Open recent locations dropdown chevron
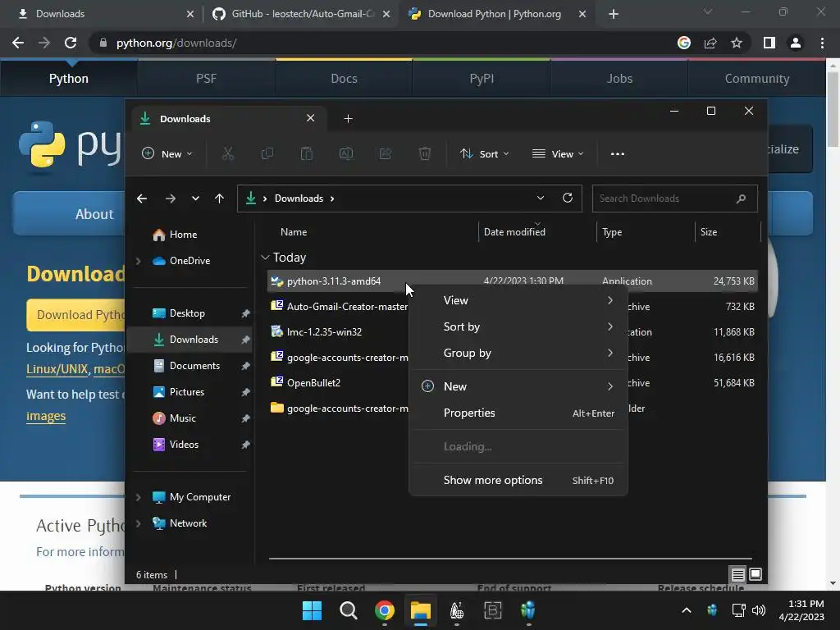The height and width of the screenshot is (630, 840). pos(195,199)
